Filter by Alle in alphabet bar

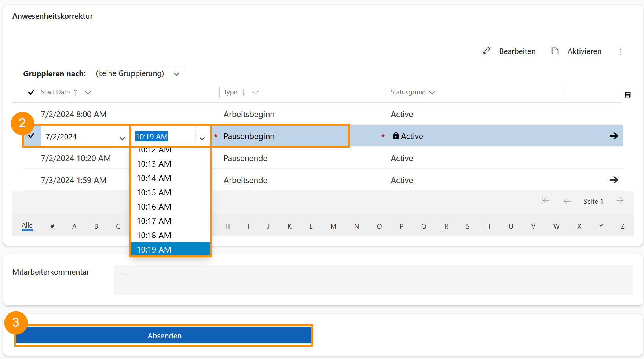coord(27,226)
